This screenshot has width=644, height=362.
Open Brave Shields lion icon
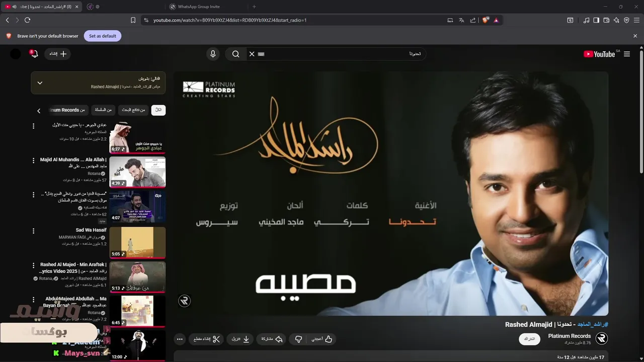(485, 20)
